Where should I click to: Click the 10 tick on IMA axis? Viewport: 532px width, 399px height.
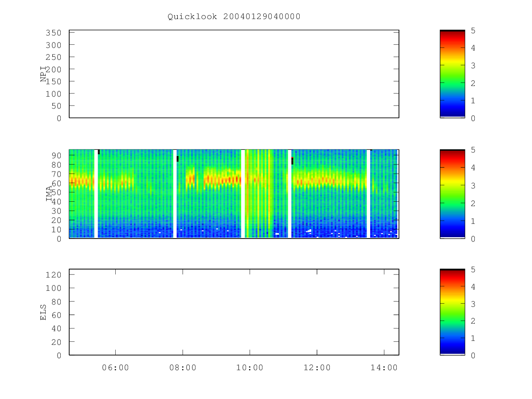click(55, 229)
